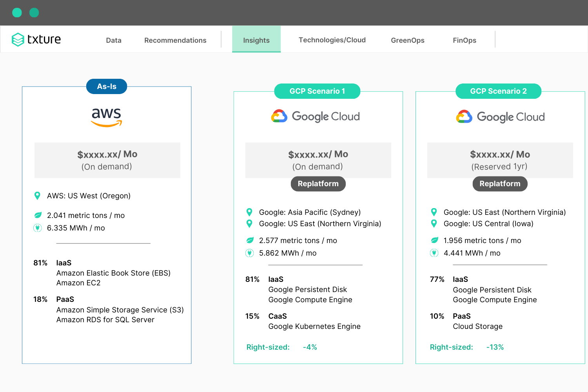This screenshot has height=392, width=588.
Task: Click 'Google Persistent Disk' in Scenario 2
Action: pyautogui.click(x=492, y=290)
